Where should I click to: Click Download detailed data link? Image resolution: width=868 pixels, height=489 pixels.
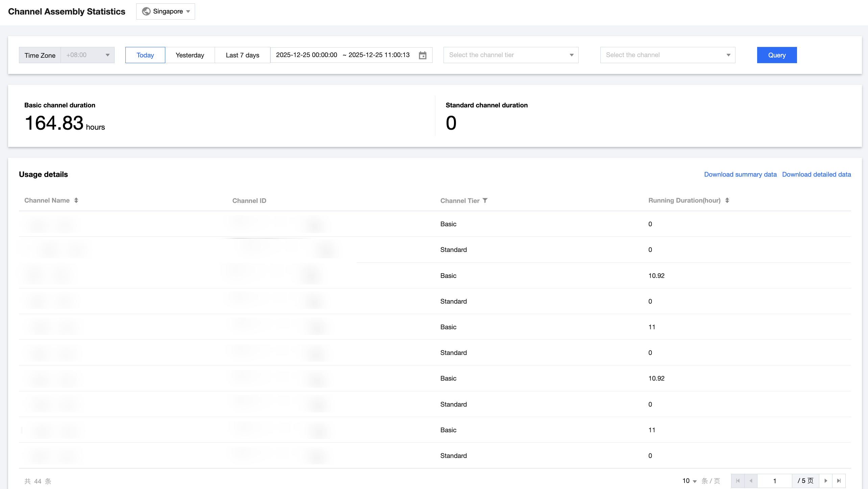tap(816, 174)
